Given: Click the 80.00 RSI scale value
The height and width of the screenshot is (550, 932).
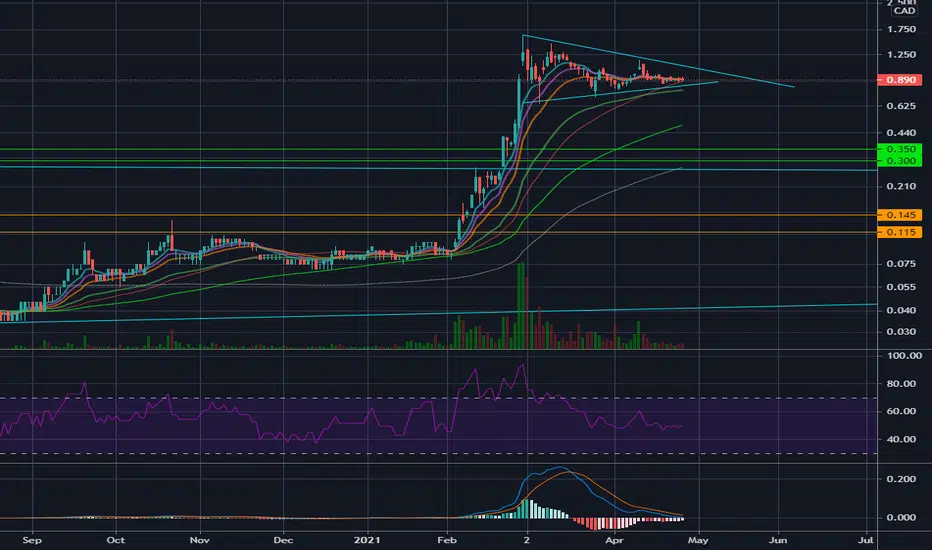Looking at the screenshot, I should coord(901,384).
